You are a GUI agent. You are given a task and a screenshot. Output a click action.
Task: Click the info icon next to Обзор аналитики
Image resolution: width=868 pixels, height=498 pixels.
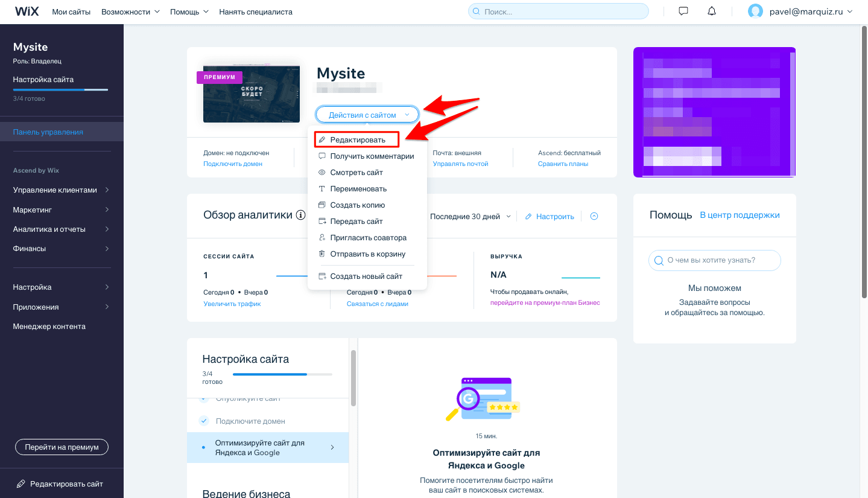[x=300, y=215]
